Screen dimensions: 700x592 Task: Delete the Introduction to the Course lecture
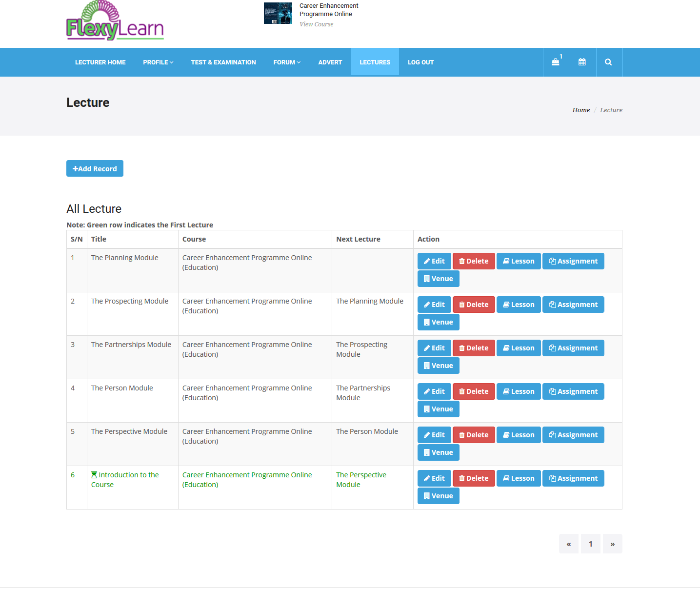click(474, 478)
